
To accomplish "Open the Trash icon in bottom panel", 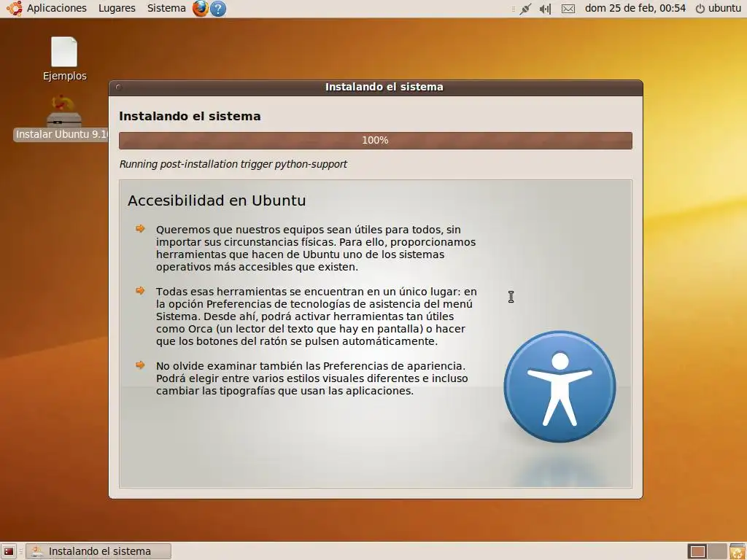I will pos(737,551).
